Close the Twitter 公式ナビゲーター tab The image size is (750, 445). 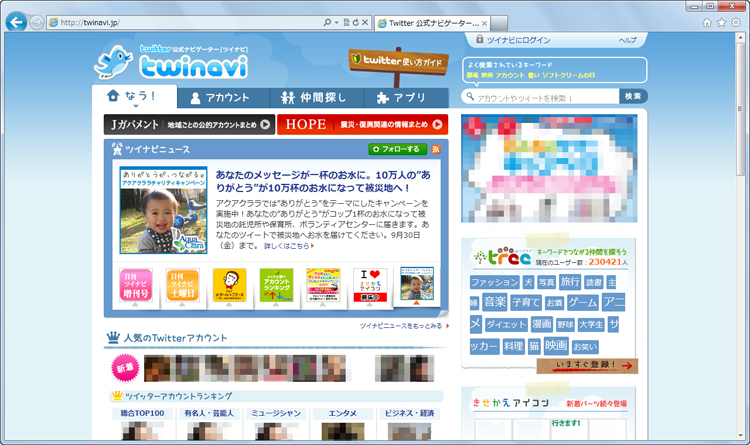point(484,23)
